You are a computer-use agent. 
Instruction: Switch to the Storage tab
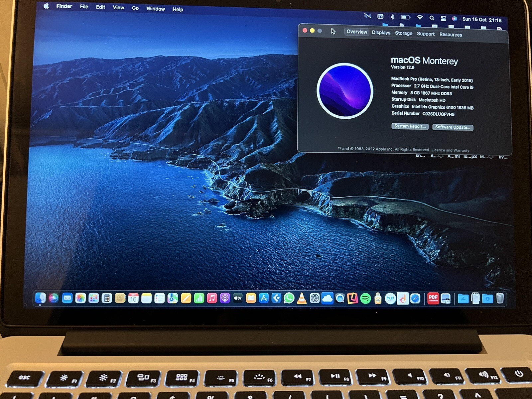click(404, 33)
